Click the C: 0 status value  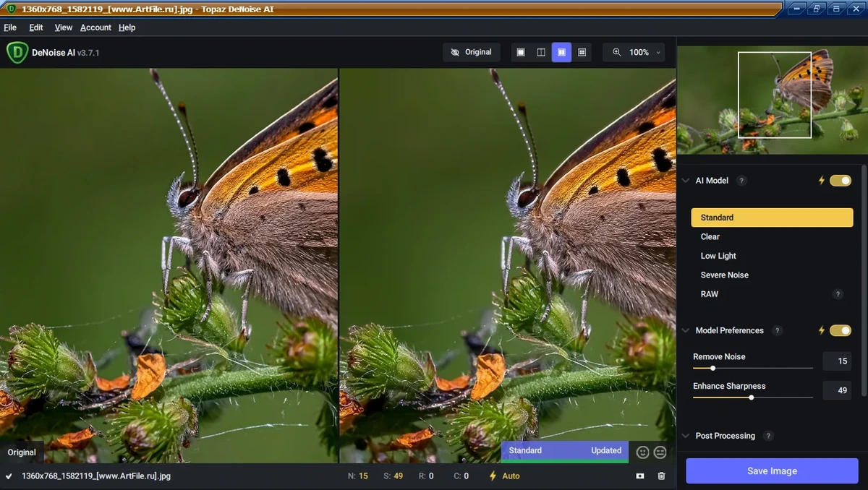click(x=461, y=476)
